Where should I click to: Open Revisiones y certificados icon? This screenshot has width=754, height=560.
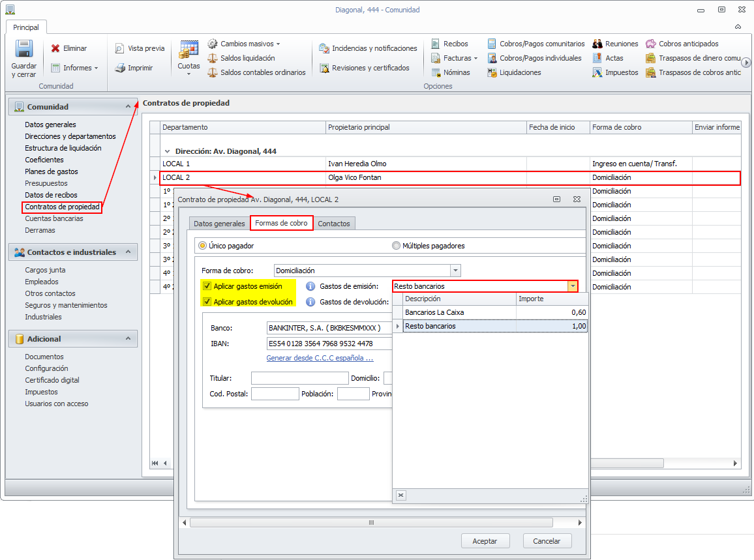click(324, 68)
